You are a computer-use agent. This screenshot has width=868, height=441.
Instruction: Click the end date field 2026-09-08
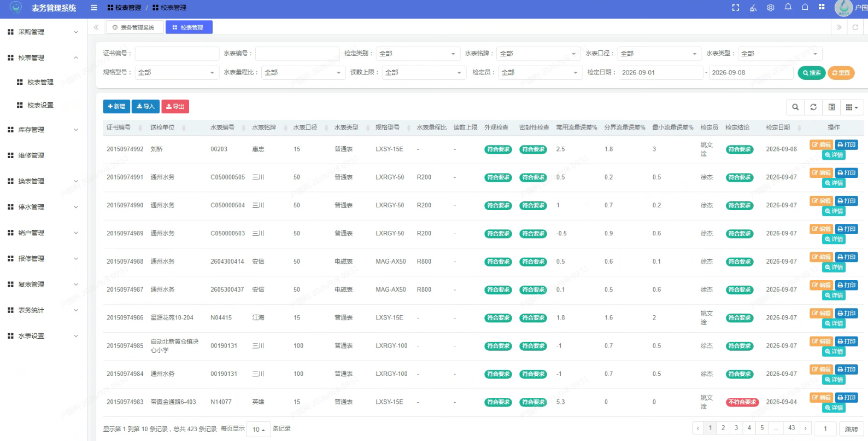[751, 72]
